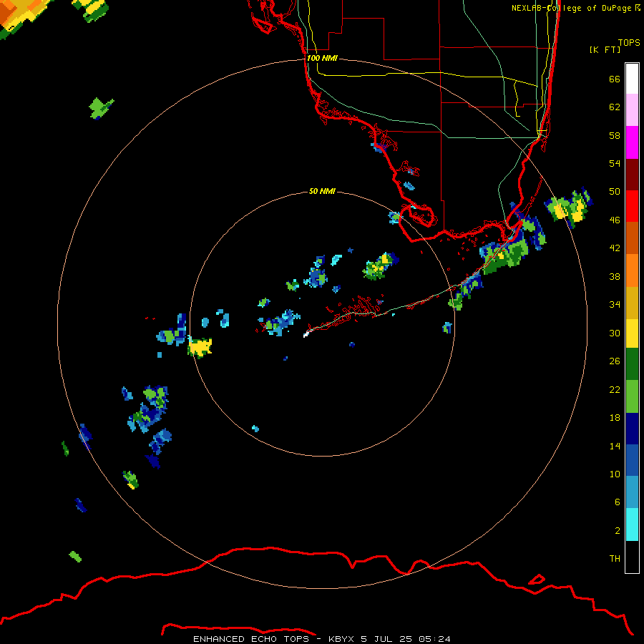Click the legend value 46
This screenshot has width=644, height=644.
(615, 220)
